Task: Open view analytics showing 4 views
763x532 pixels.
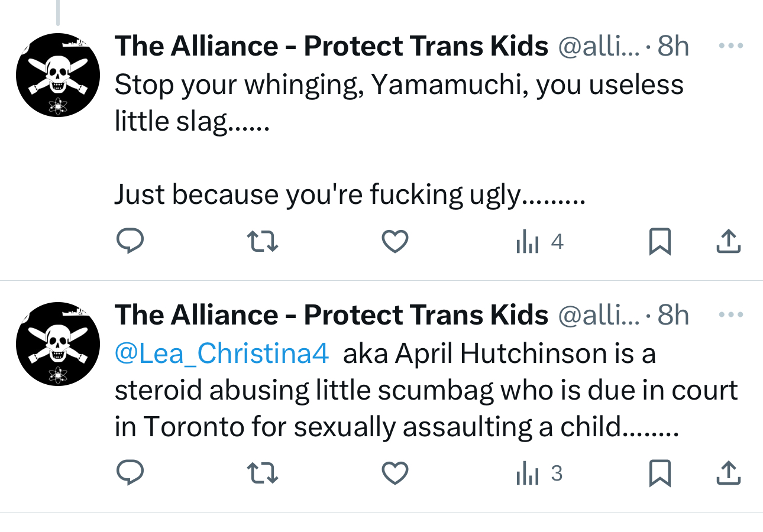Action: click(539, 242)
